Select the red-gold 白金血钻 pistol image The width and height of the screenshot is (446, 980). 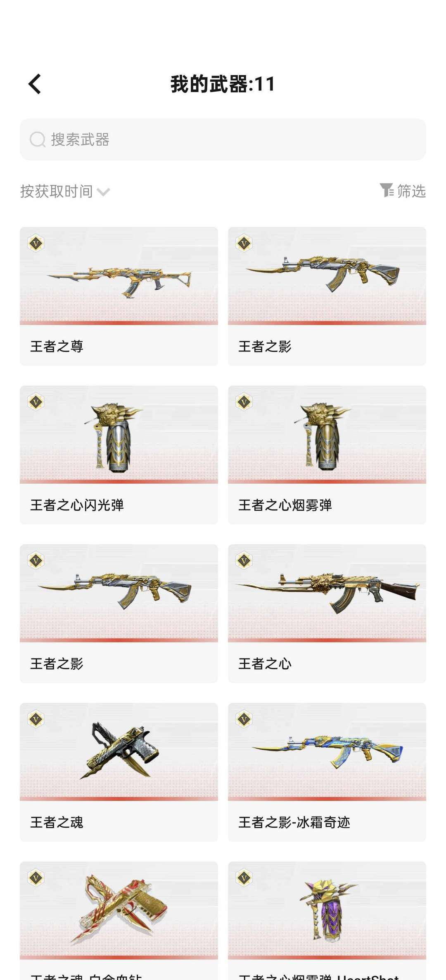(119, 911)
